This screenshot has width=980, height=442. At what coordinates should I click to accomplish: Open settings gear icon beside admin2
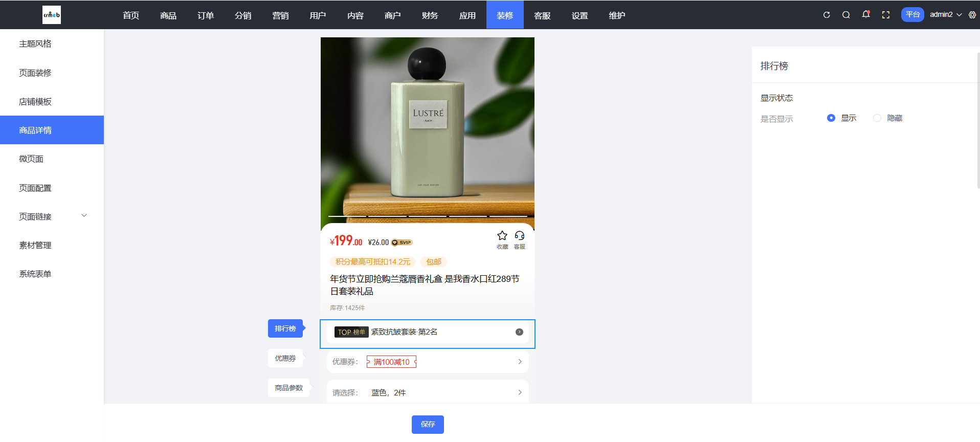coord(972,15)
